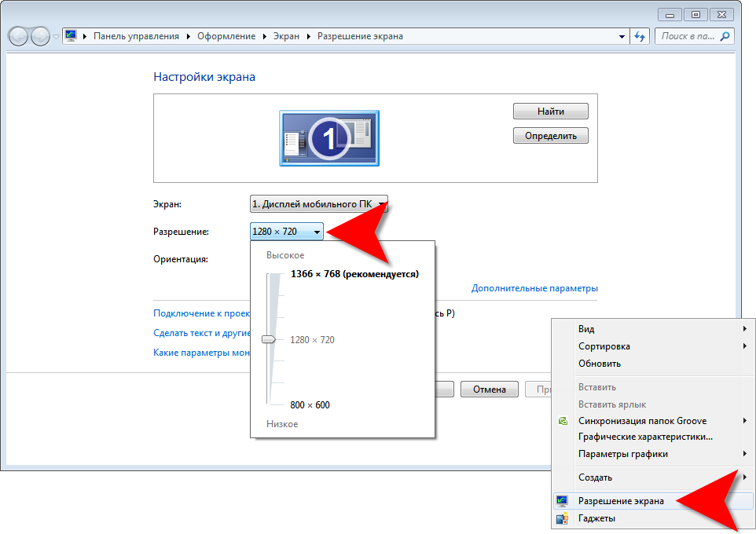Open the 'Экран' display dropdown
Image resolution: width=756 pixels, height=534 pixels.
[x=319, y=204]
